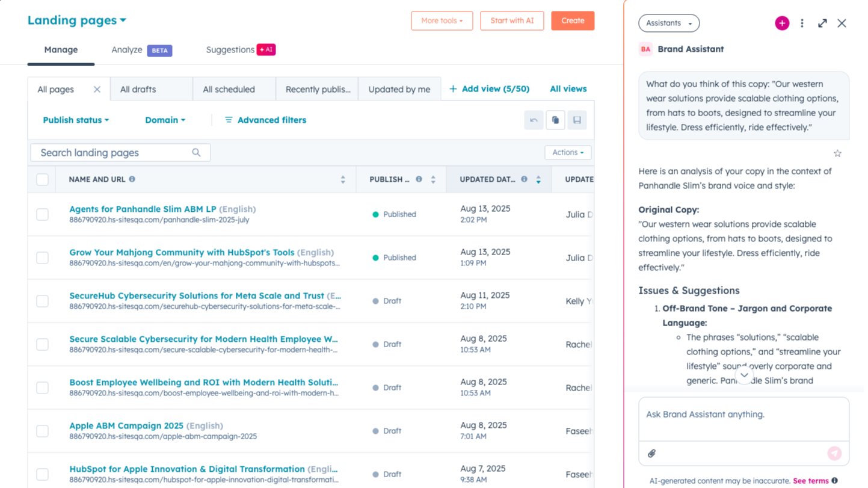Click the undo icon in filter toolbar

[x=534, y=120]
